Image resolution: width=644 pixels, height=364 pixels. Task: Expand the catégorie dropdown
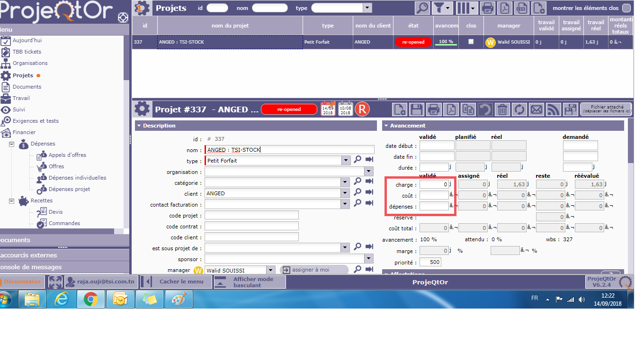(346, 182)
